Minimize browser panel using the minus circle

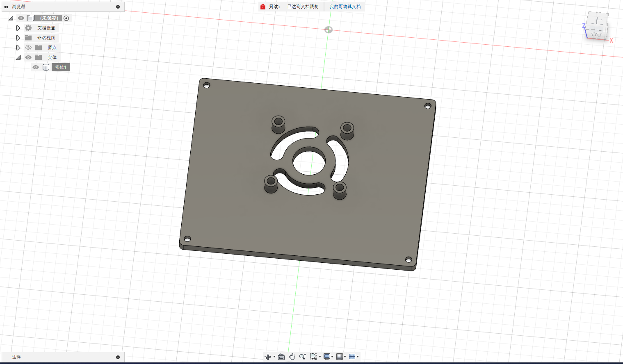point(118,7)
